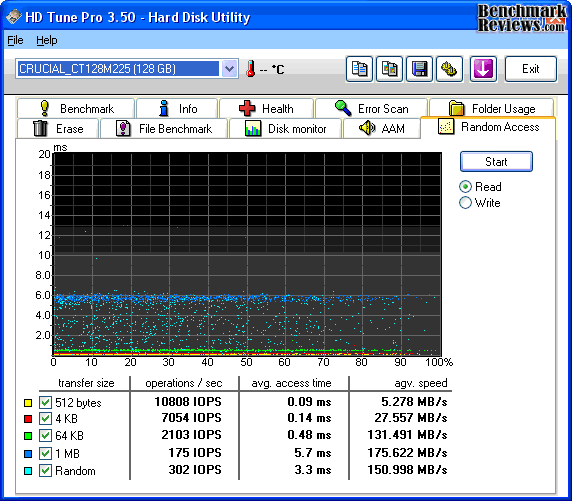Switch to the Disk monitor tab
The image size is (572, 501).
(285, 128)
